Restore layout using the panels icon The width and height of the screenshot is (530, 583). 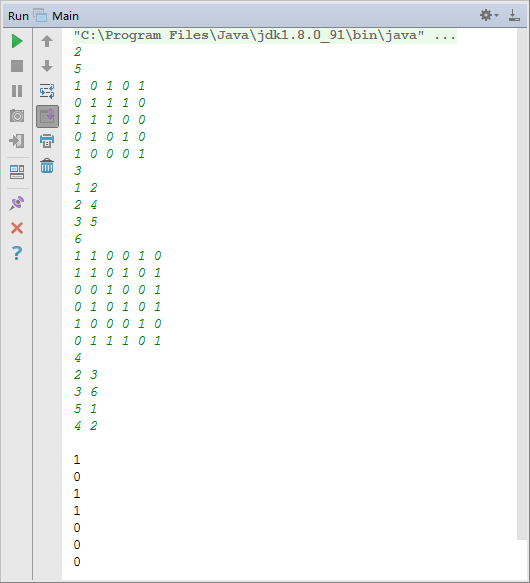[x=17, y=172]
